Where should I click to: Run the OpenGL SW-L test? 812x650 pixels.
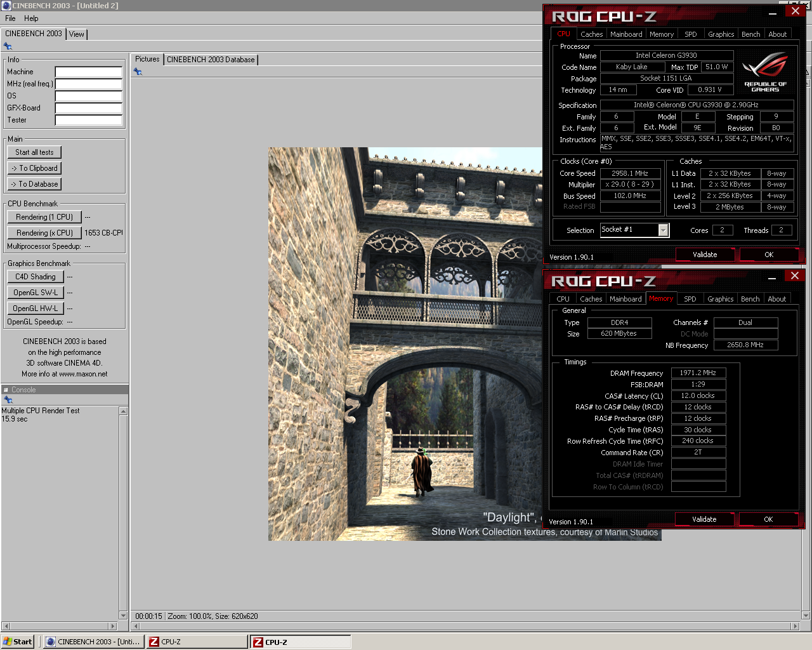[x=36, y=293]
